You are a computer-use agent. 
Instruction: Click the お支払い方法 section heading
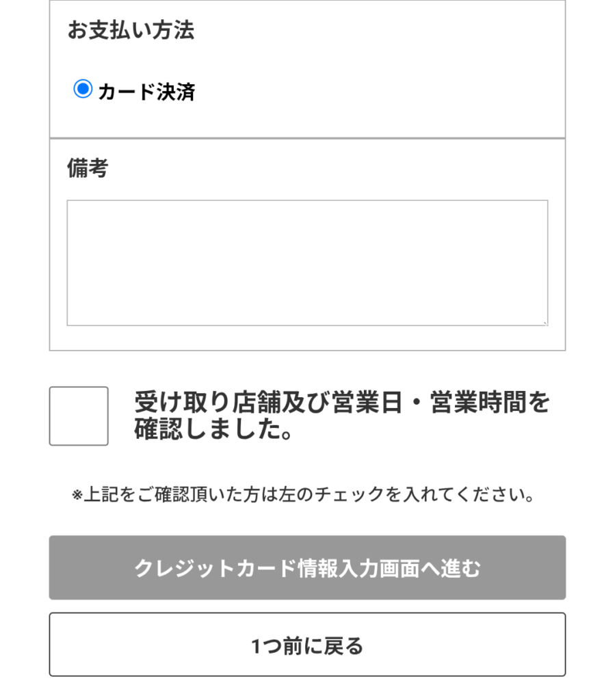(x=131, y=30)
